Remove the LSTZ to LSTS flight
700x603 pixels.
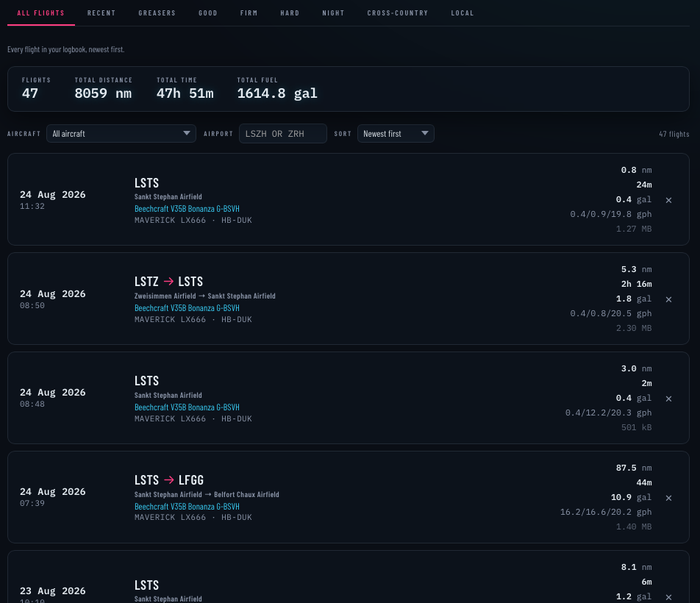668,299
